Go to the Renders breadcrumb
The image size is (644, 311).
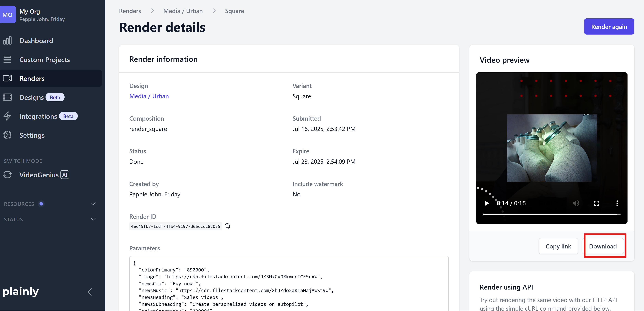click(130, 11)
